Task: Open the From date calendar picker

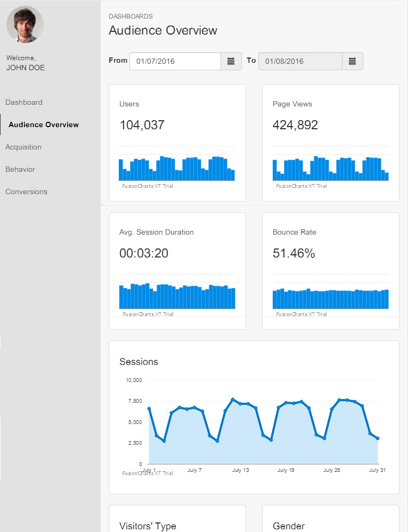Action: click(x=231, y=61)
